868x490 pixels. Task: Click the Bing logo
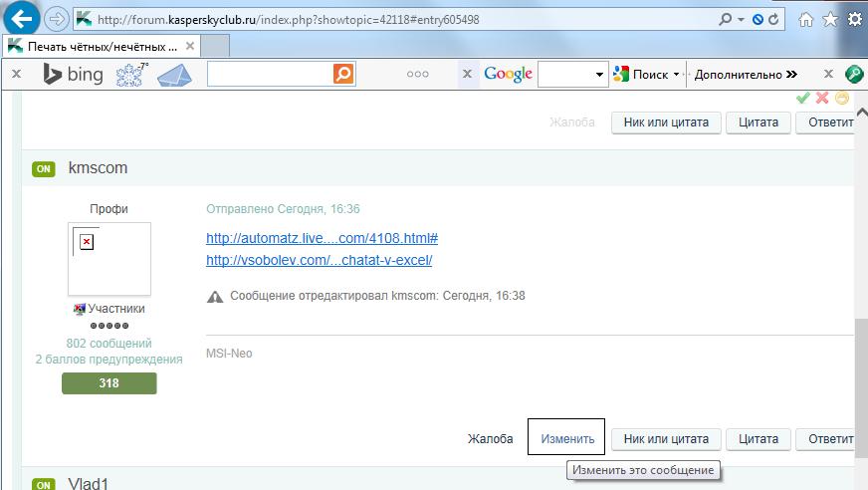click(x=73, y=74)
